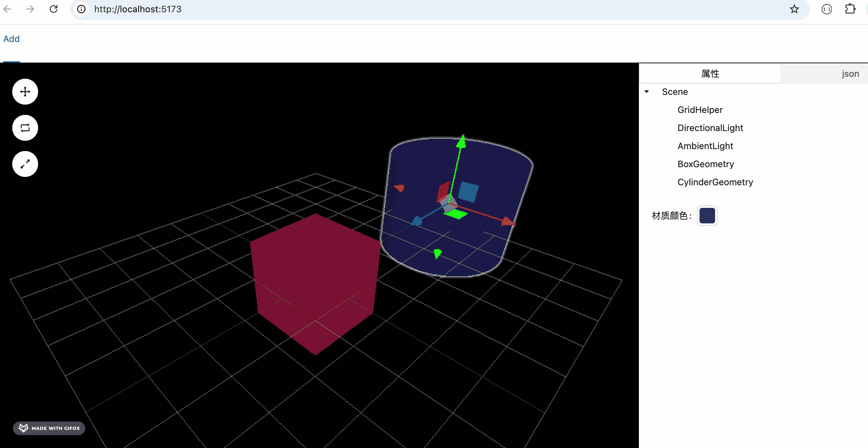Click the red X-axis gizmo arrow

pos(508,221)
